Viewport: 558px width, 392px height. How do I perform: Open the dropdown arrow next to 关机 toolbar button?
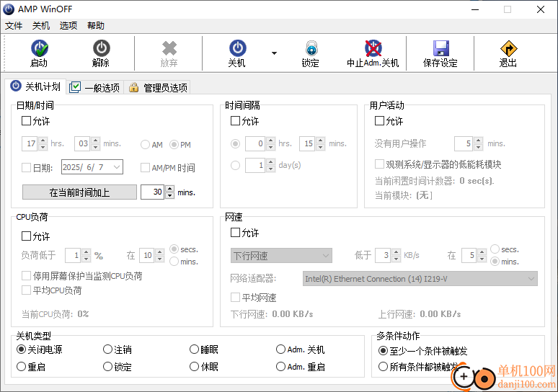pos(274,53)
